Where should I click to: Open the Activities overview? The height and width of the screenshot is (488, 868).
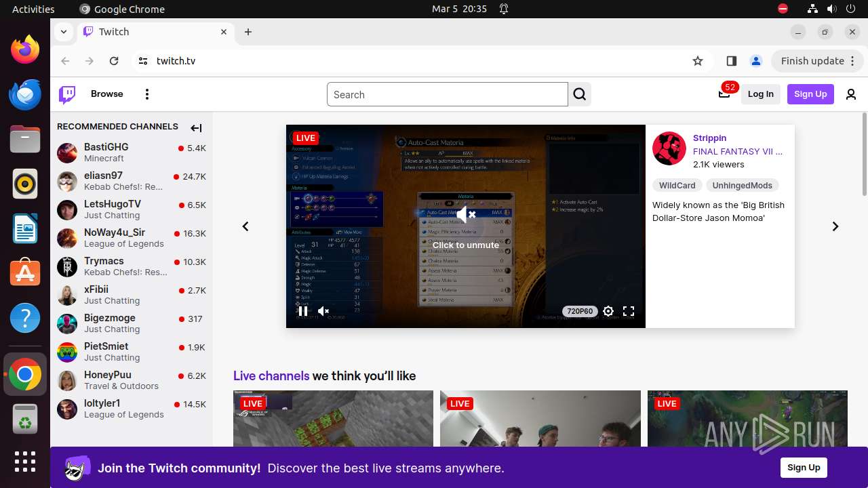pyautogui.click(x=33, y=9)
